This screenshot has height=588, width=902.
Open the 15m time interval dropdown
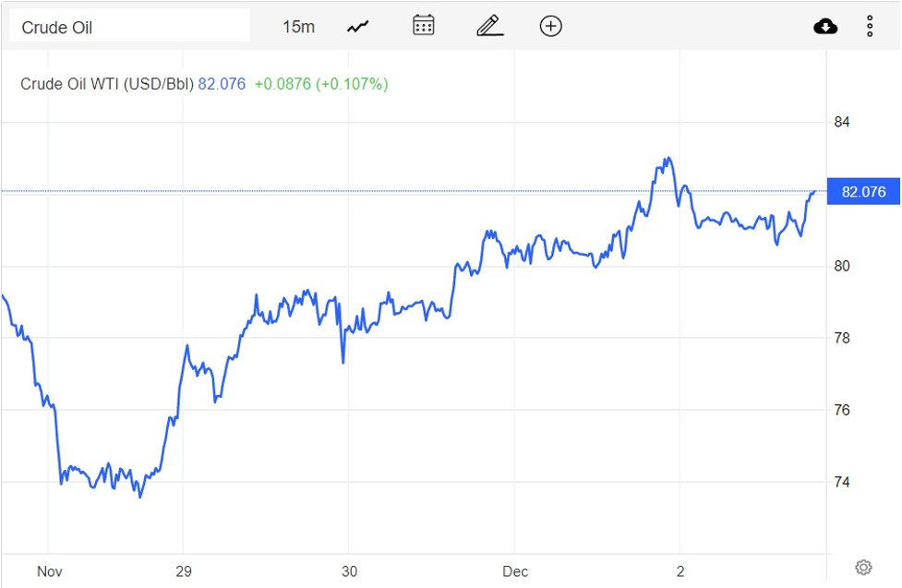click(298, 27)
